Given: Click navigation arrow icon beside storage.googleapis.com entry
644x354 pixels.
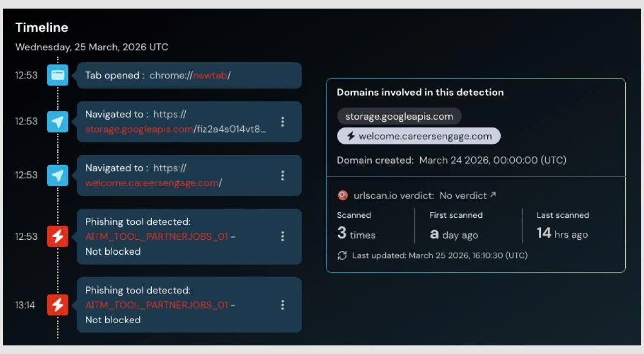Looking at the screenshot, I should coord(57,122).
